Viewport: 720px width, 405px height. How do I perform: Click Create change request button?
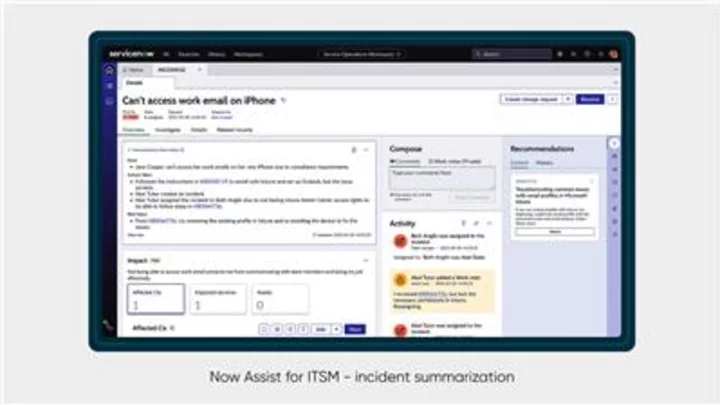tap(531, 99)
